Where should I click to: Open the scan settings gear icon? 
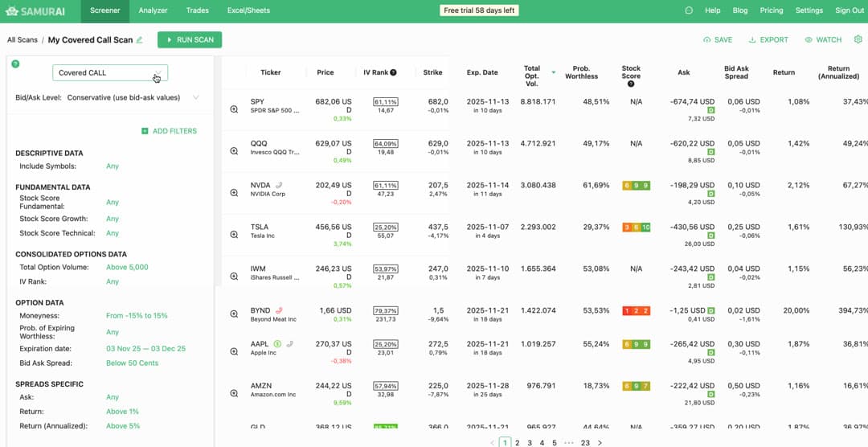(x=858, y=39)
